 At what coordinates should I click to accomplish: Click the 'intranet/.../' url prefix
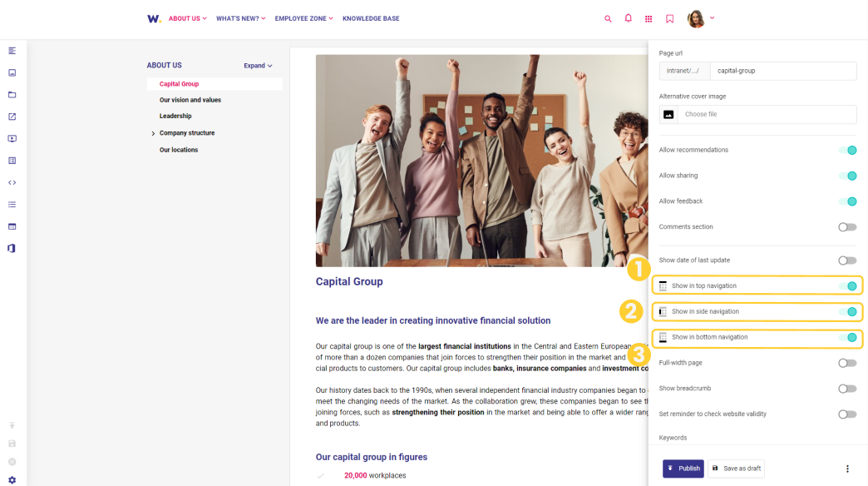click(684, 71)
